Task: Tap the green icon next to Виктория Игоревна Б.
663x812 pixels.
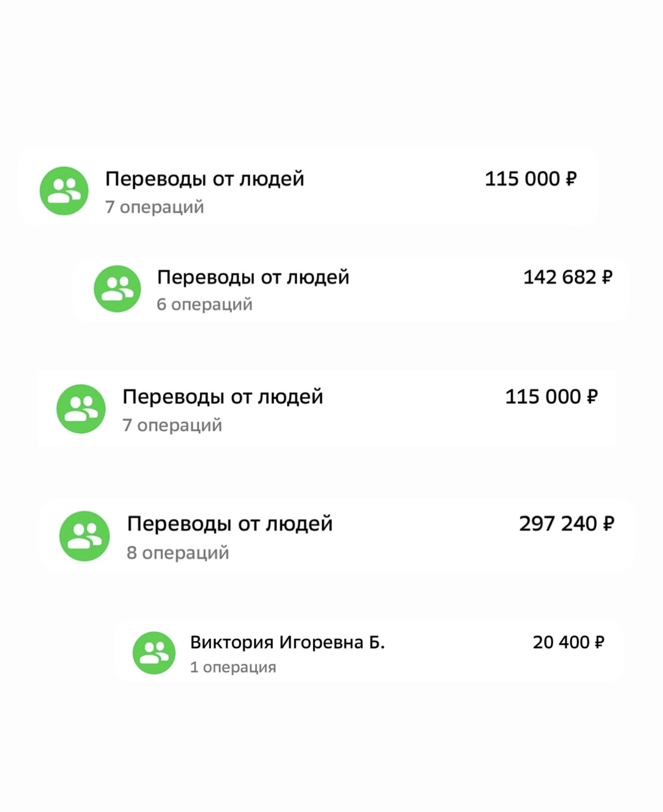Action: 154,653
